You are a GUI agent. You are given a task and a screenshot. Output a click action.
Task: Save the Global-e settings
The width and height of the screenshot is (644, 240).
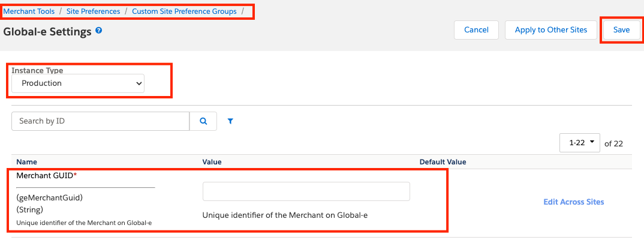[x=621, y=29]
